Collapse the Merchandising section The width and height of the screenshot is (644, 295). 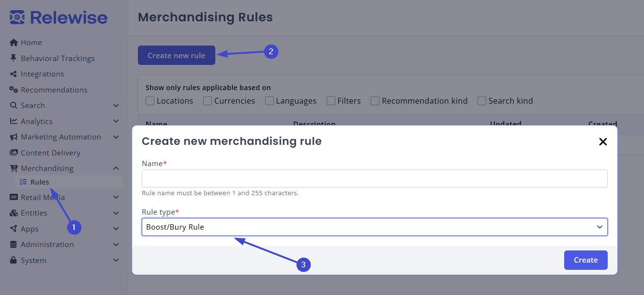pyautogui.click(x=47, y=168)
